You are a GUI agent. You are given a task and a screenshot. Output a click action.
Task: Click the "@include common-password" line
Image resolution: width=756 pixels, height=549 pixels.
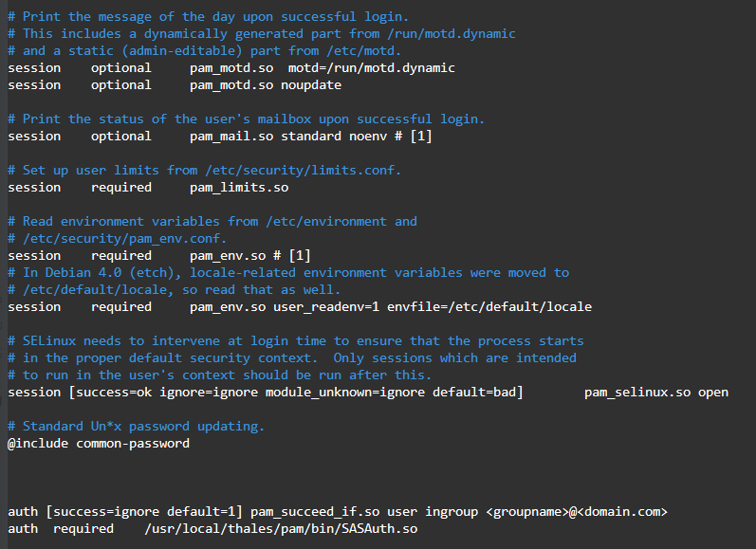click(x=99, y=443)
